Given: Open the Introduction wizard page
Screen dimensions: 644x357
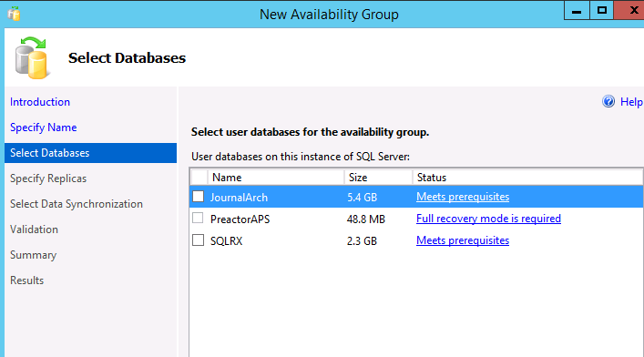Looking at the screenshot, I should pyautogui.click(x=40, y=102).
